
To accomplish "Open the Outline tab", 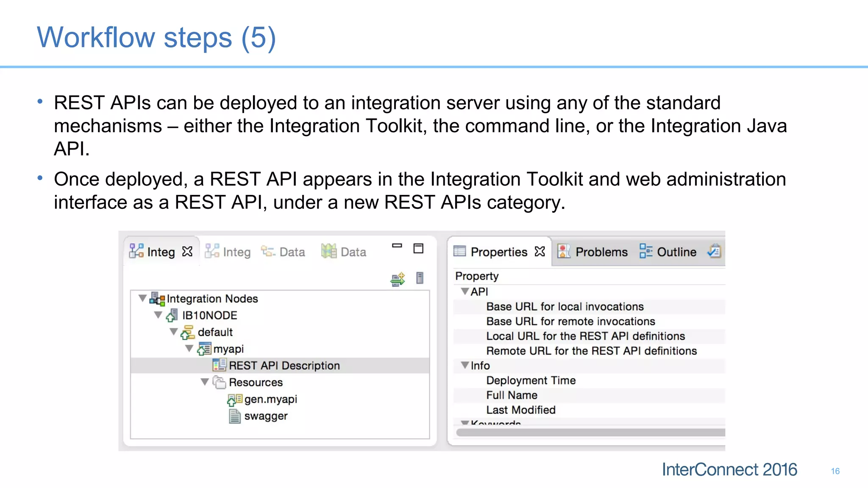I will [668, 252].
